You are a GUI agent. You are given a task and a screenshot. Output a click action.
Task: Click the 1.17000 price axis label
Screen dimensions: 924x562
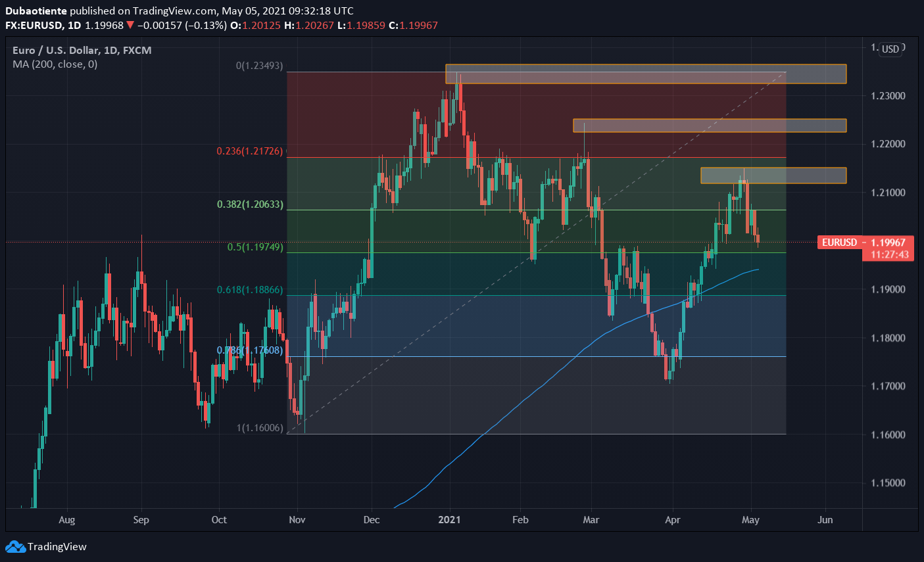(x=888, y=386)
